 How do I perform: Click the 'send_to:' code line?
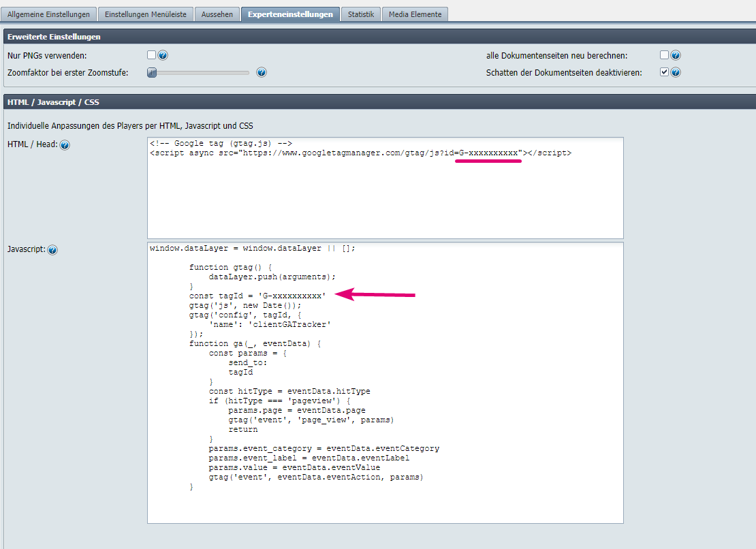point(248,362)
